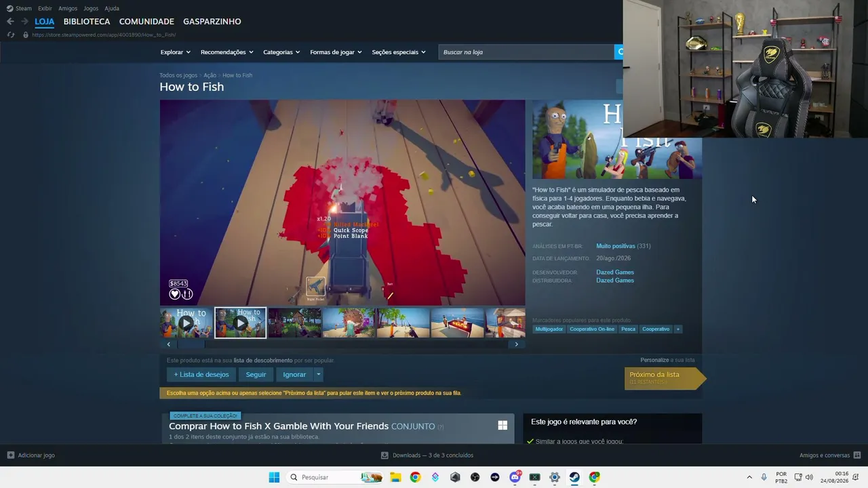868x488 pixels.
Task: Focus Steam from the taskbar
Action: [574, 477]
